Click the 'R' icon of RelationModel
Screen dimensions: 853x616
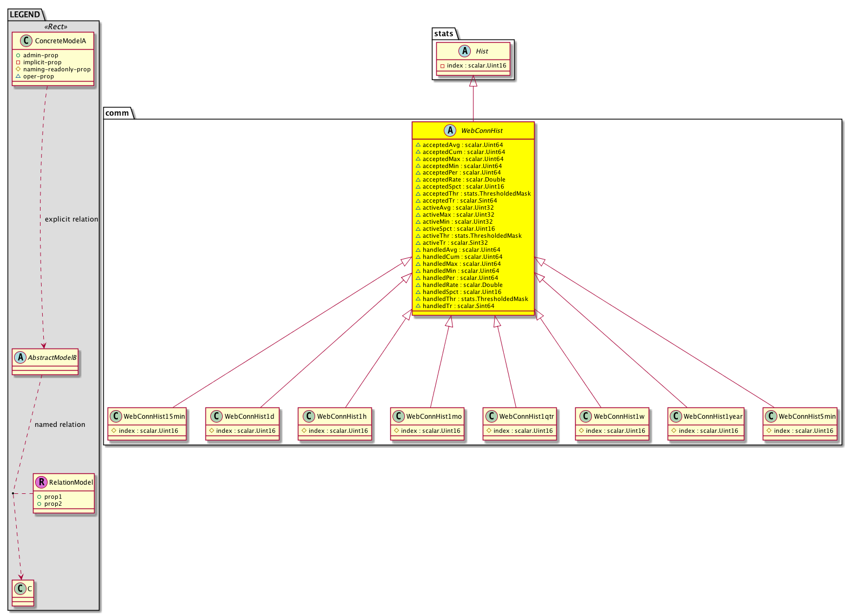click(x=41, y=482)
